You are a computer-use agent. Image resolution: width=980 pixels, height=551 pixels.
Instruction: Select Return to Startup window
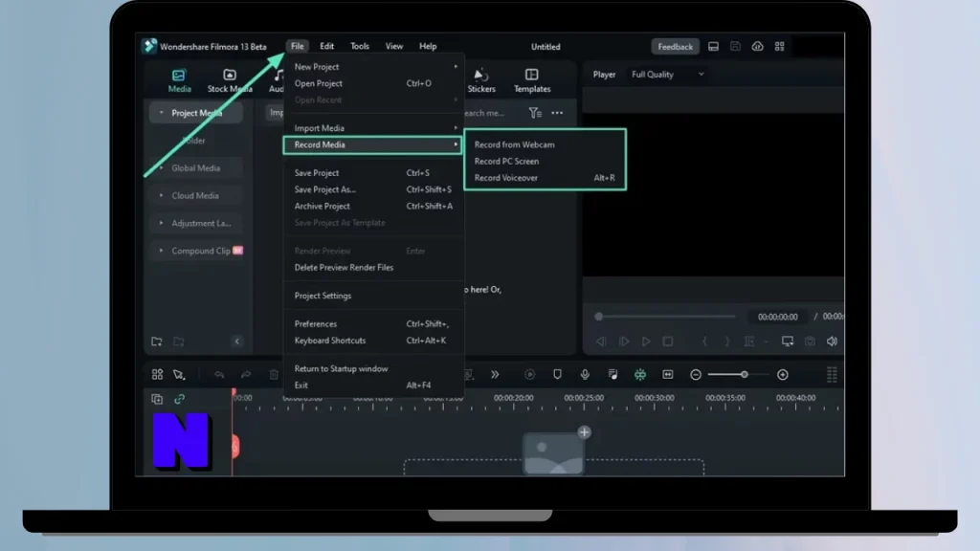pos(373,368)
